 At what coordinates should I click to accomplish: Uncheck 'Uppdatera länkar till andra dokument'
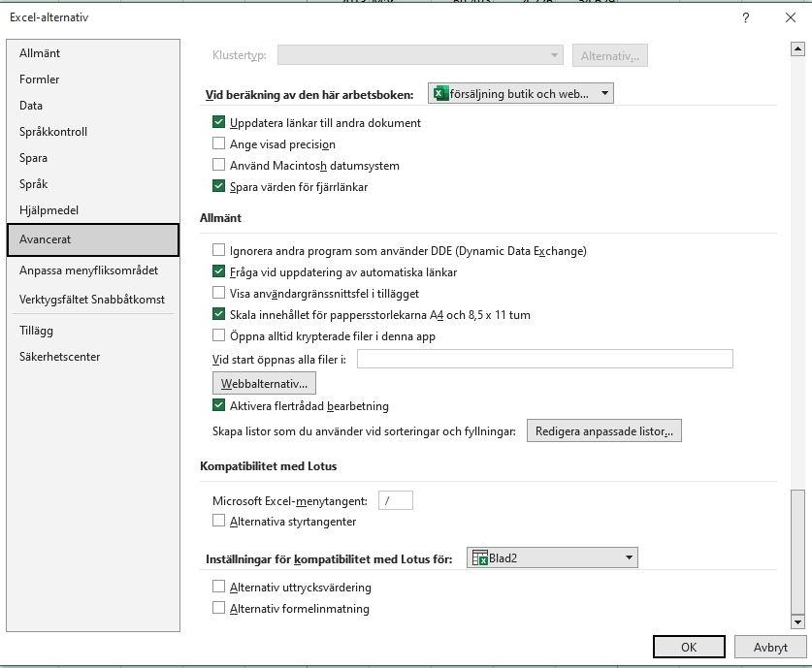pyautogui.click(x=218, y=123)
